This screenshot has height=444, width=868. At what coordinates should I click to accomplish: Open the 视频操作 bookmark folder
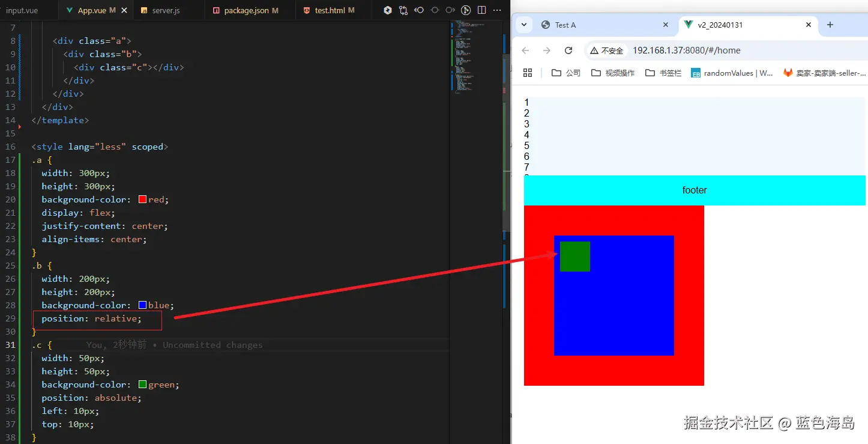point(613,73)
